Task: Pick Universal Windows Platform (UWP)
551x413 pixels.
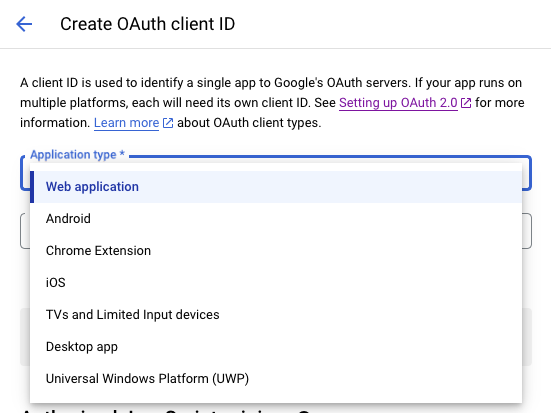Action: [x=276, y=379]
